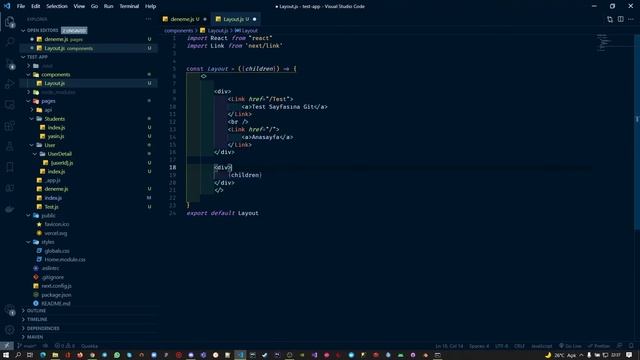
Task: Click the editor vertical scrollbar
Action: point(636,132)
